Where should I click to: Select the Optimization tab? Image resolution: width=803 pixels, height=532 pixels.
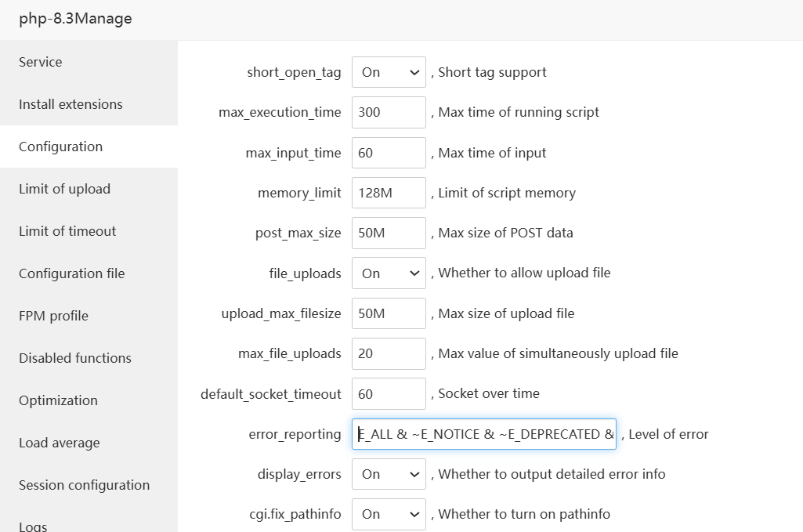point(58,400)
